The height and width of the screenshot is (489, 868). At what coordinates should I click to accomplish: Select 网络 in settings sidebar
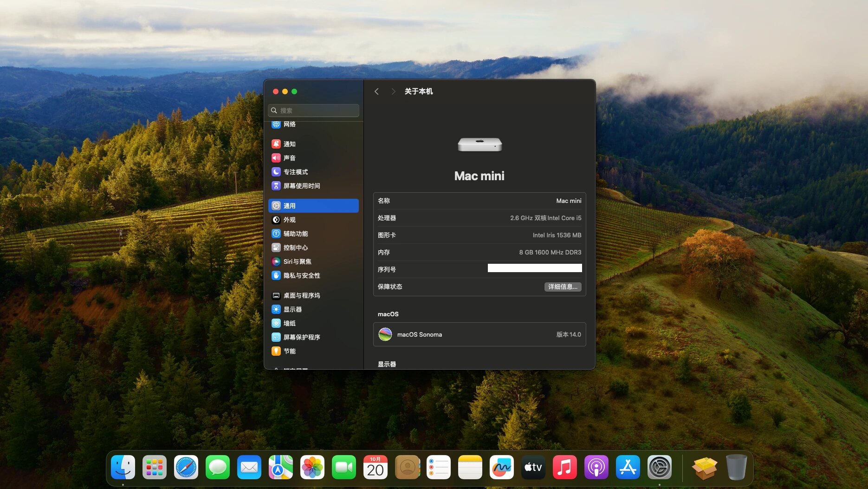[313, 124]
